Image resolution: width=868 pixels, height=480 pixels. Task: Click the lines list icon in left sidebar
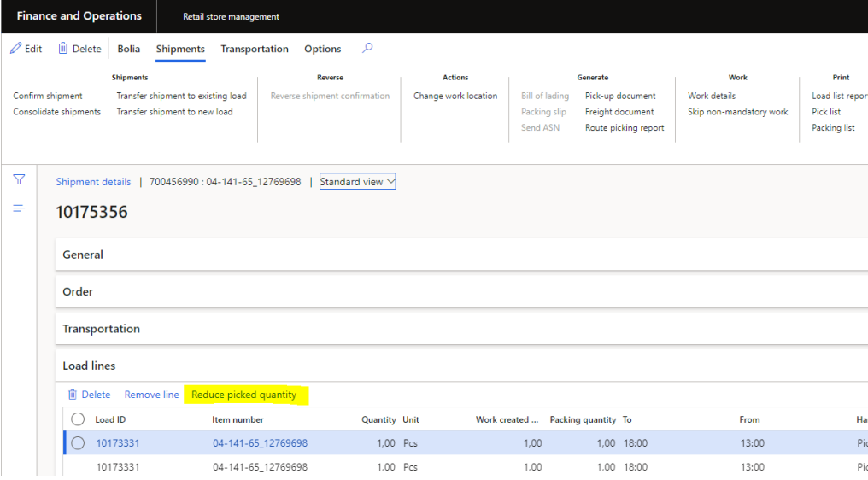pyautogui.click(x=19, y=208)
